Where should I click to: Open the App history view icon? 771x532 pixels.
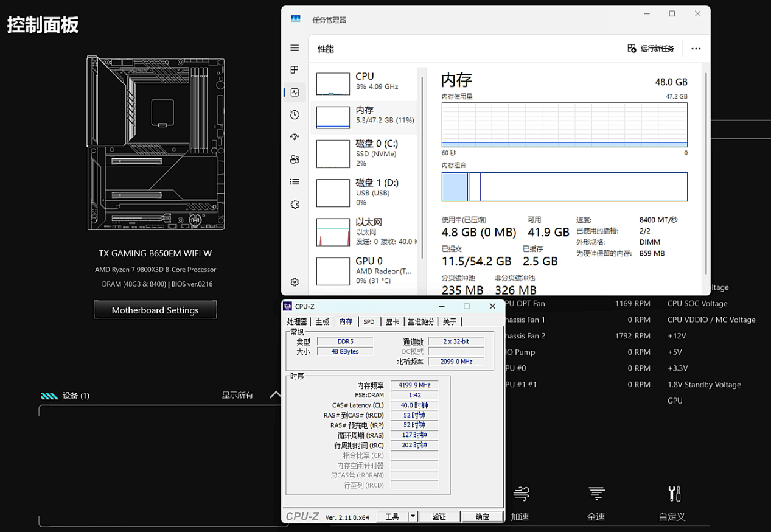click(295, 114)
